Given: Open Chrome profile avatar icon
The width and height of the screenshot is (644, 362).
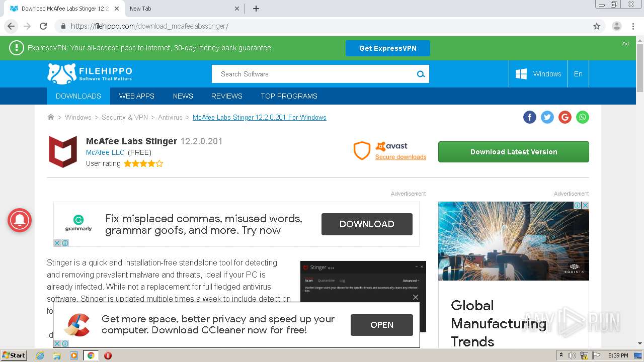Looking at the screenshot, I should 617,26.
